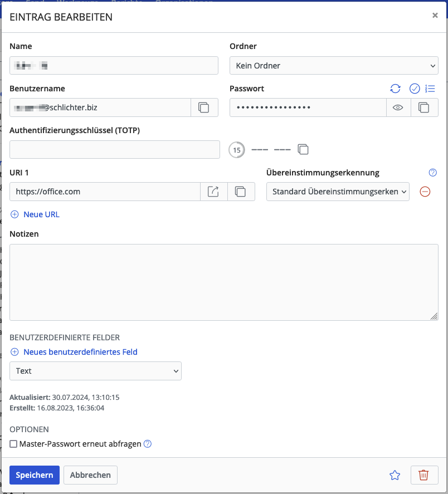
Task: Enable Master-Passwort erneut abfragen checkbox
Action: [x=14, y=444]
